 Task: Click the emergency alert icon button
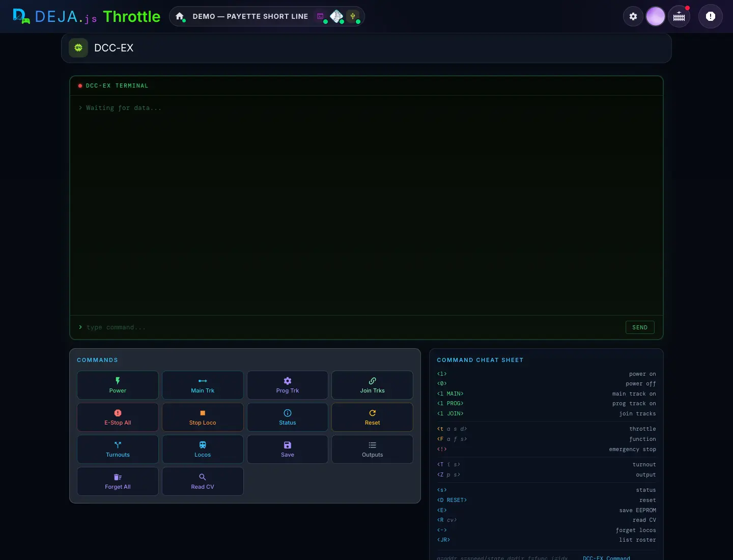coord(711,16)
